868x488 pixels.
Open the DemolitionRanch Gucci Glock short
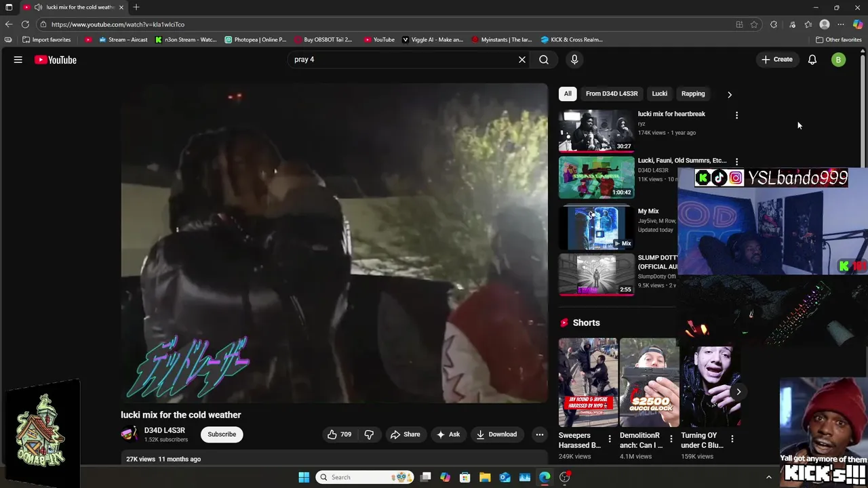[x=649, y=382]
